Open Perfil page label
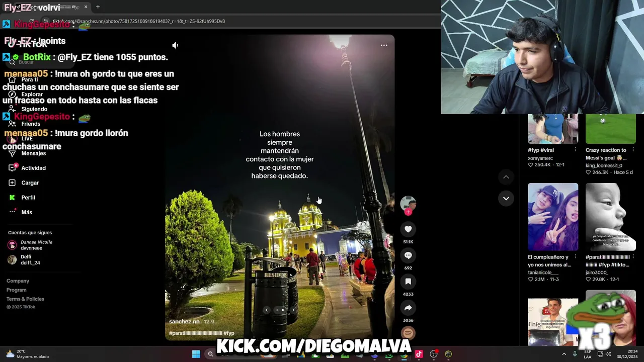This screenshot has width=644, height=362. [x=28, y=198]
